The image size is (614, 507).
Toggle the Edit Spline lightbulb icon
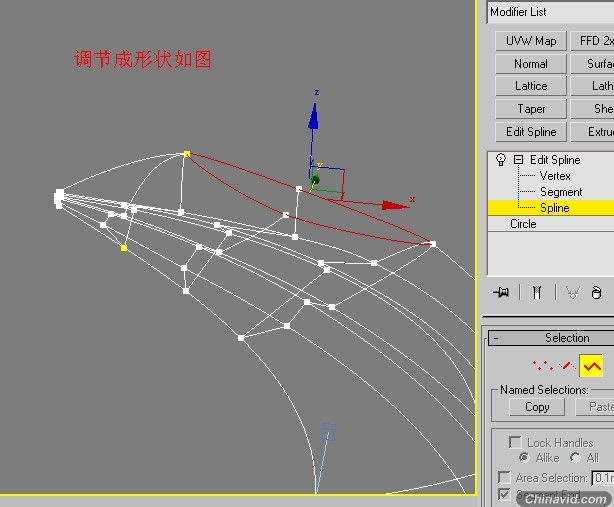coord(500,160)
